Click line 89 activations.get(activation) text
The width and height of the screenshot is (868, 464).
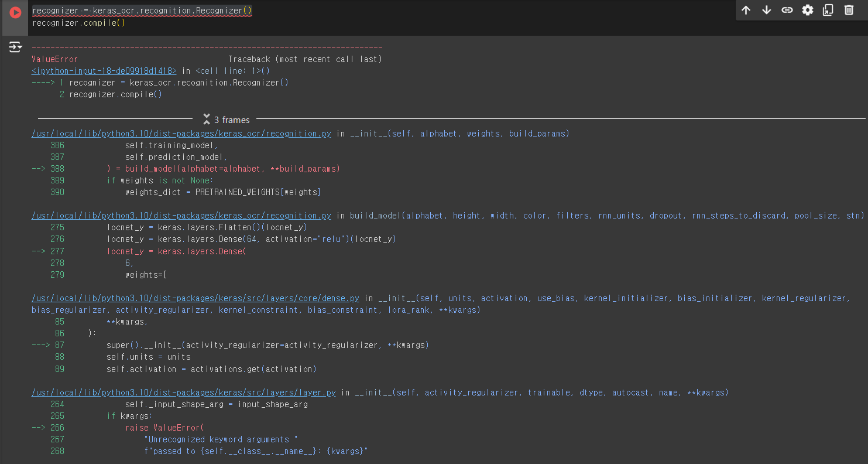coord(253,369)
